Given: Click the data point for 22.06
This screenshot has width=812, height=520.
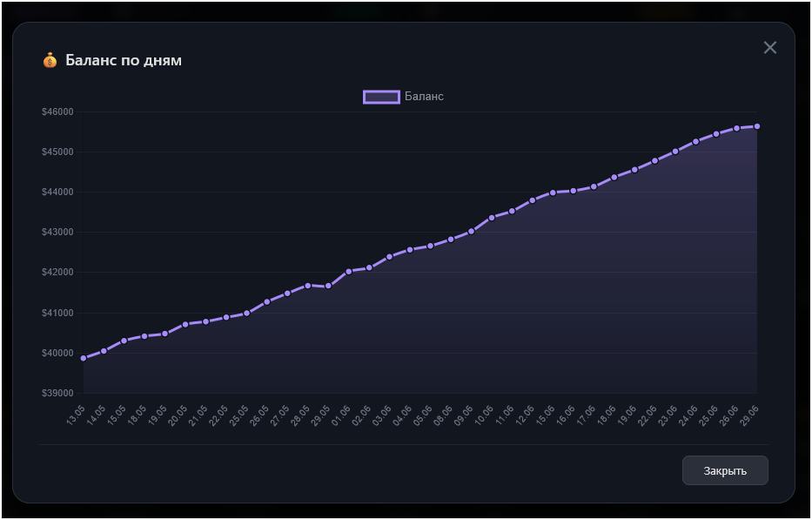Looking at the screenshot, I should (x=655, y=161).
